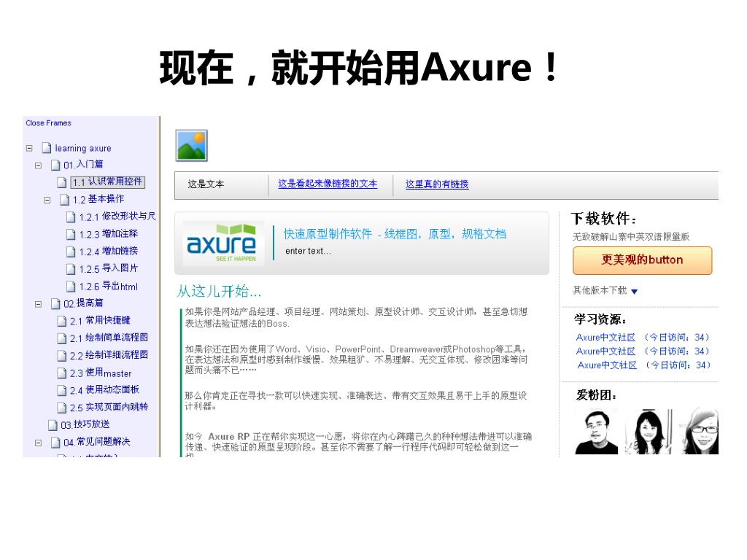Select 1.1 认识常用控件 page
The image size is (747, 560).
pyautogui.click(x=108, y=182)
